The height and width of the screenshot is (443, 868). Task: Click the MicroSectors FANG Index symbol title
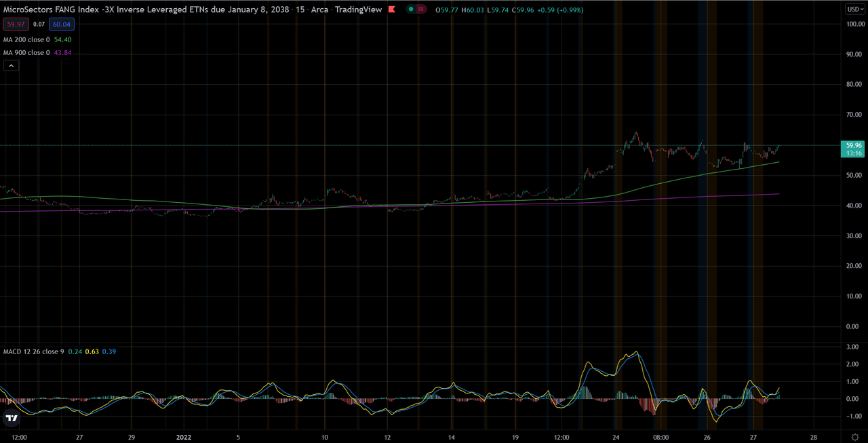tap(145, 10)
